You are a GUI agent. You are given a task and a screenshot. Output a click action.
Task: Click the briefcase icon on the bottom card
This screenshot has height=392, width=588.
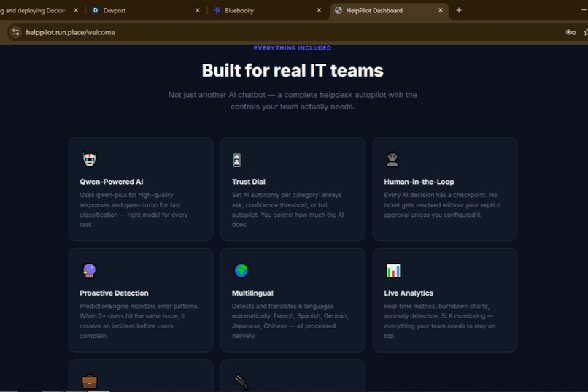tap(90, 382)
